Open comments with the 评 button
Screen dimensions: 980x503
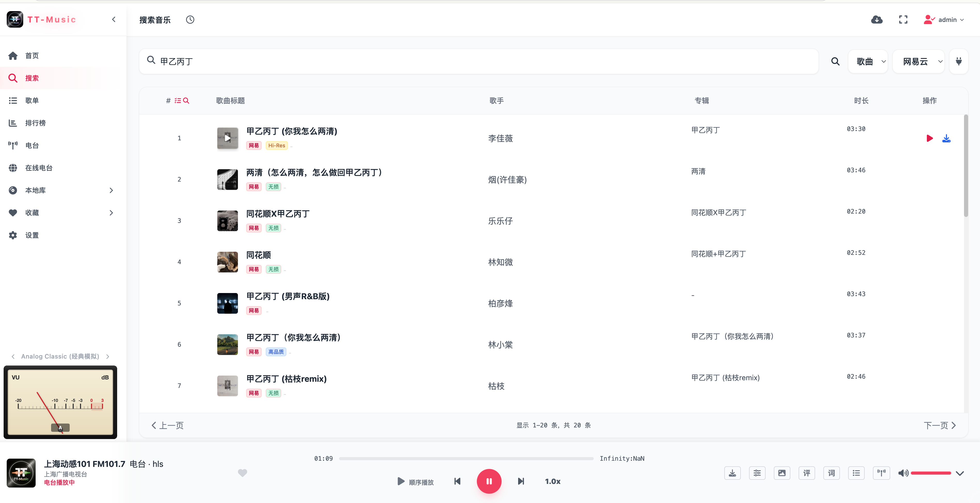click(807, 473)
